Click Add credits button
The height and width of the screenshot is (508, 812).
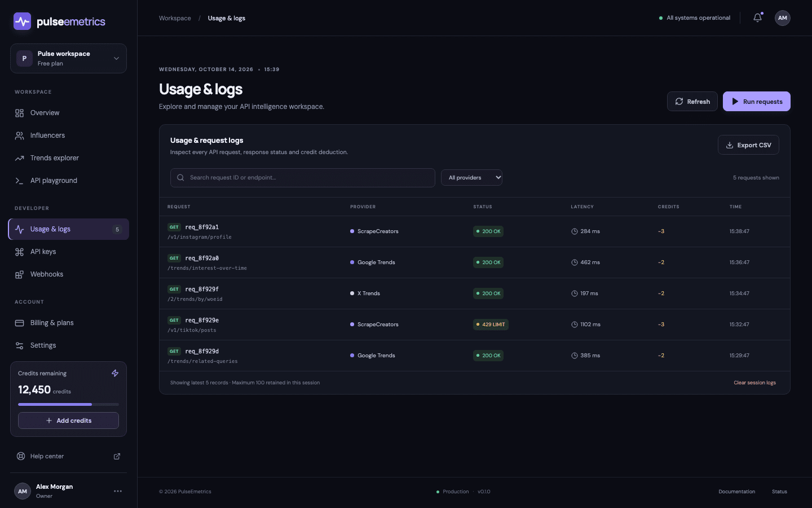pos(68,421)
